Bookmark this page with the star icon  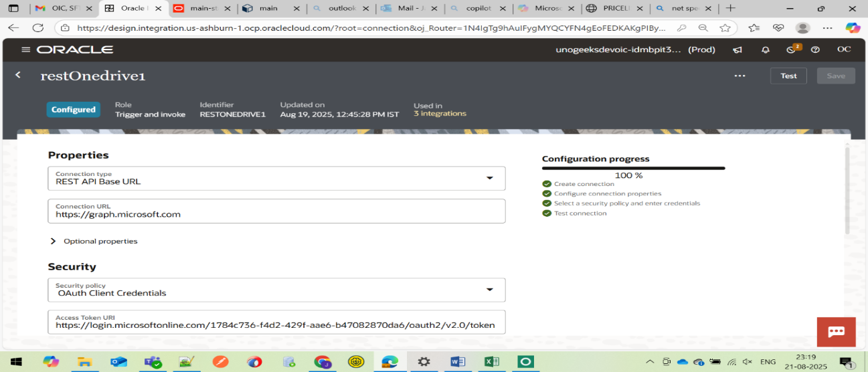pos(725,28)
